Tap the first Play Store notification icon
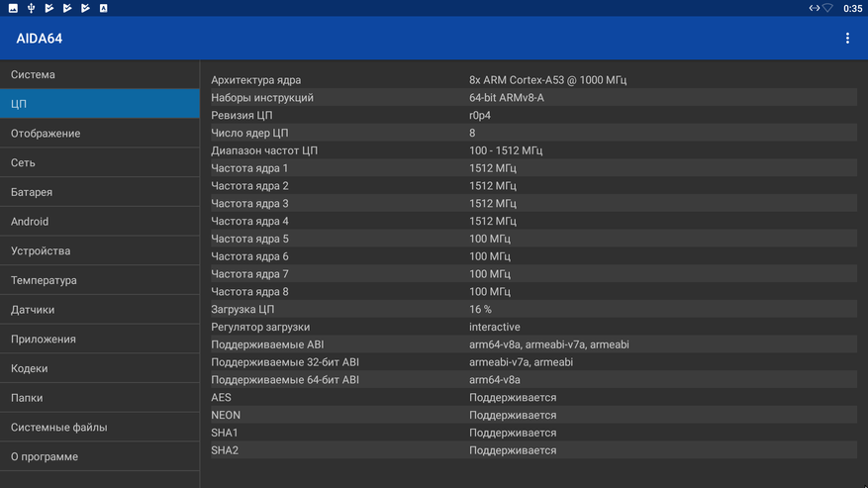Image resolution: width=868 pixels, height=488 pixels. pos(49,8)
